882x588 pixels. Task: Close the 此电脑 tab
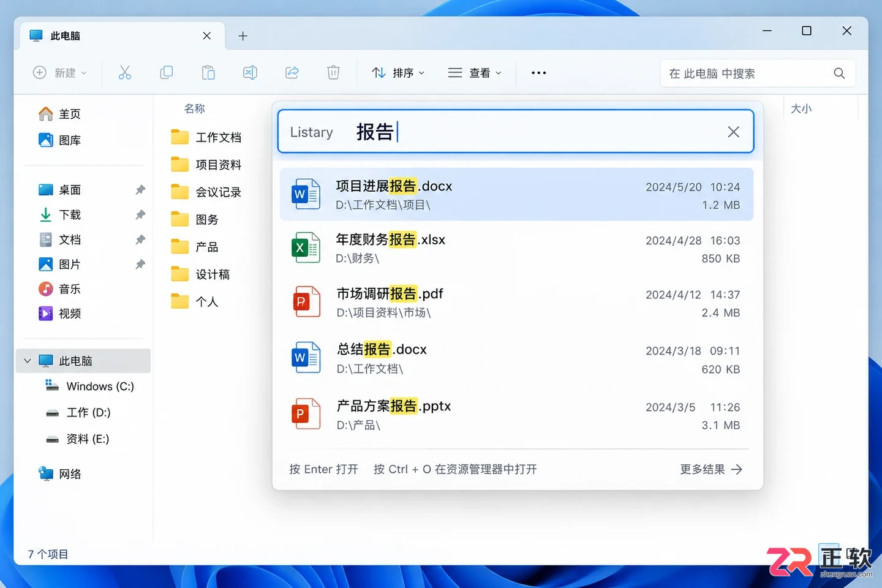pyautogui.click(x=207, y=36)
